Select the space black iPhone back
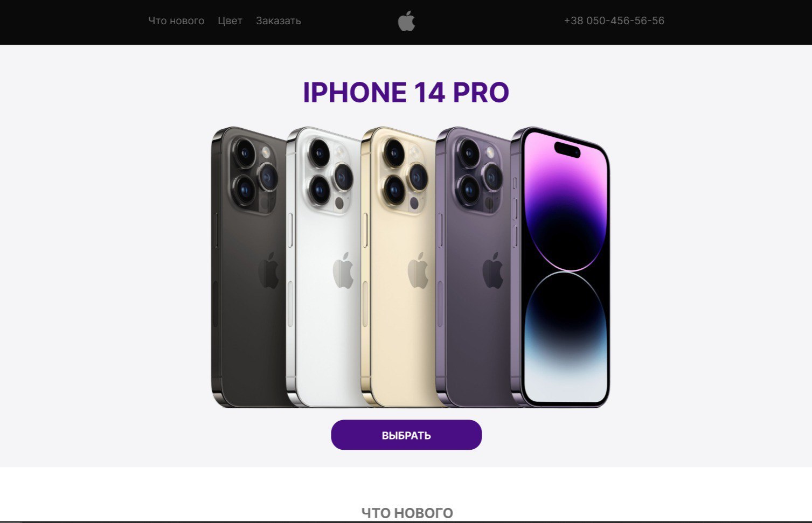This screenshot has height=523, width=812. pos(248,267)
